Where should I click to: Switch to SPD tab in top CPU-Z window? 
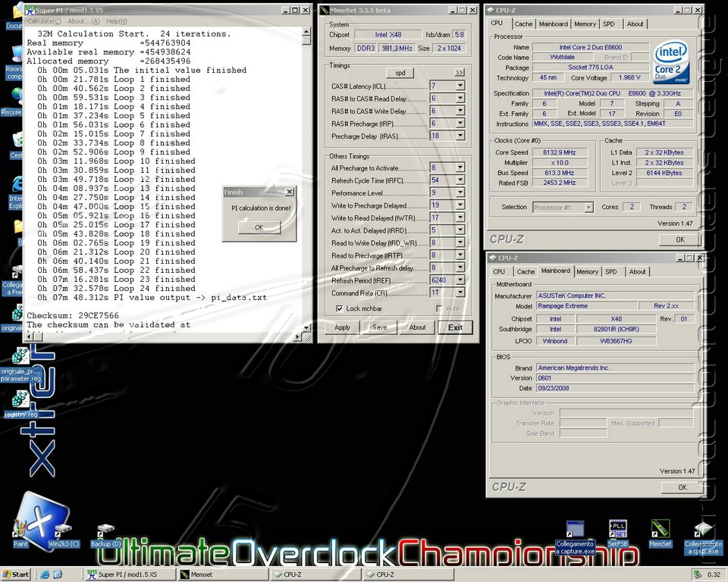click(x=608, y=24)
